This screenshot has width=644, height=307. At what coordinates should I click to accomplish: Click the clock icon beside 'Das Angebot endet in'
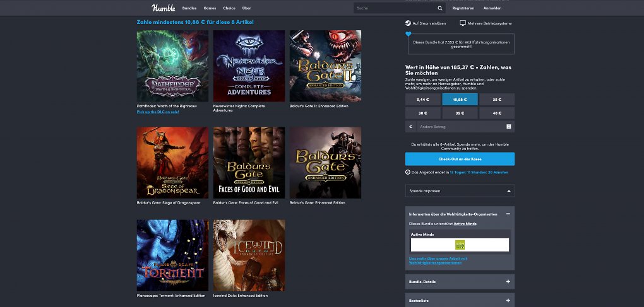(408, 172)
